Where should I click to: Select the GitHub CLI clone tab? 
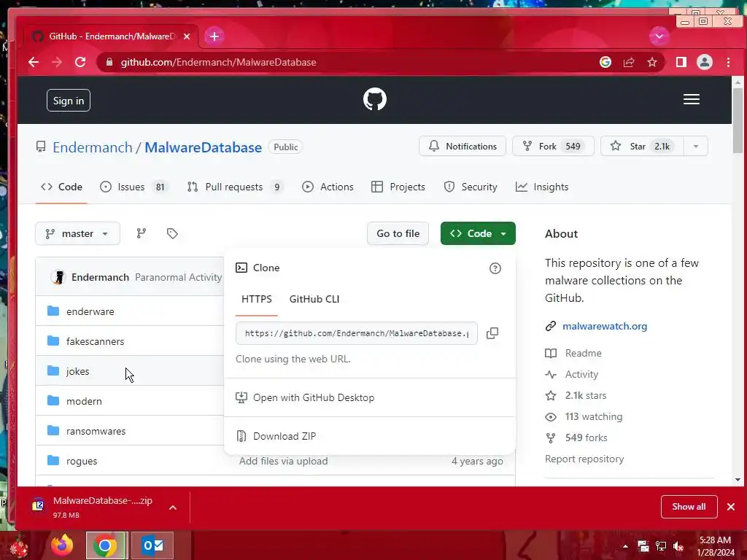[x=314, y=299]
